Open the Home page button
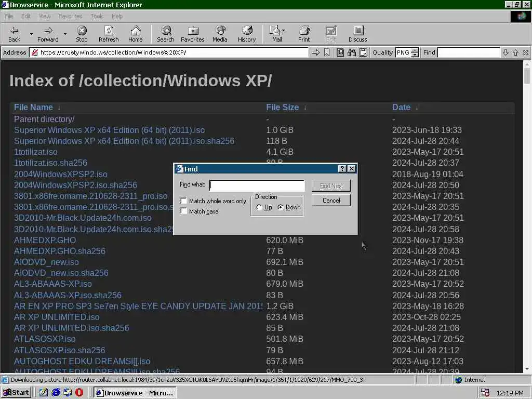Viewport: 532px width, 399px height. click(136, 34)
